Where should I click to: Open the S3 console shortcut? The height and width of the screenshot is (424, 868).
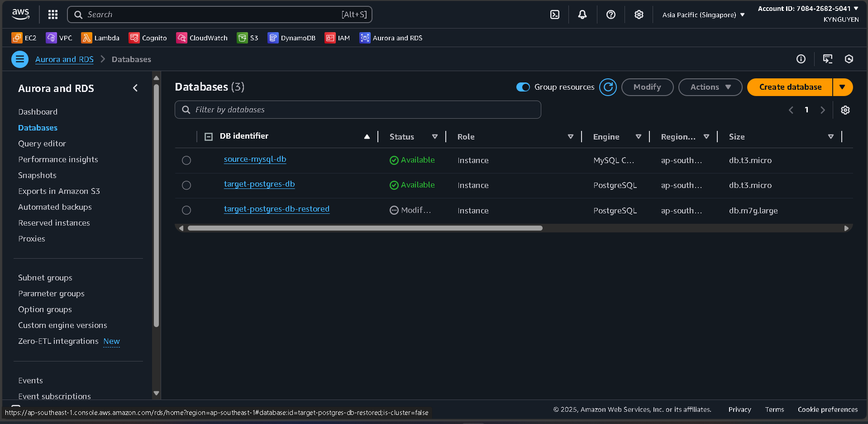coord(247,38)
